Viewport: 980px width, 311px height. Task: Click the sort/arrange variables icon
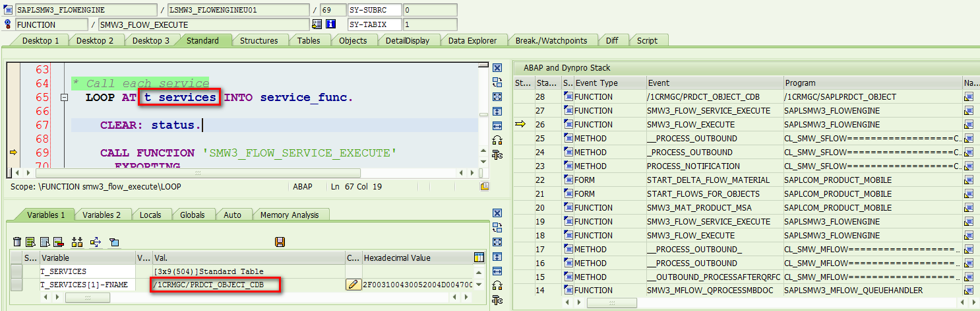coord(77,242)
